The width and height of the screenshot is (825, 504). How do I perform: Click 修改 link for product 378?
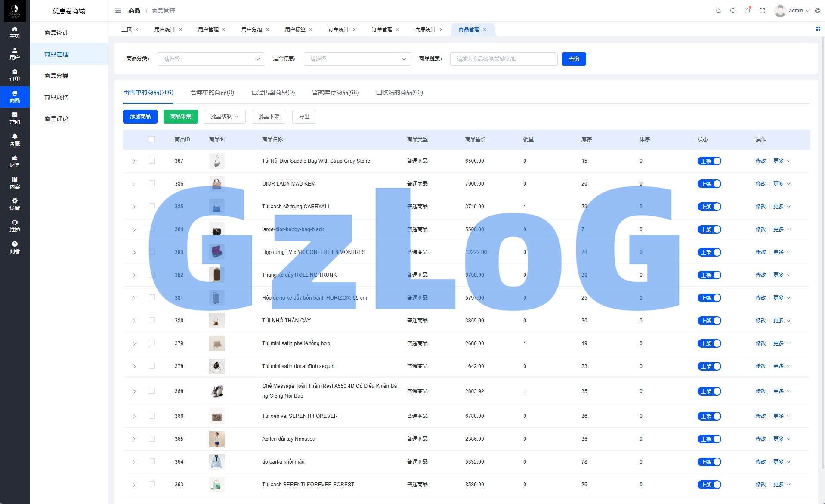(x=760, y=366)
